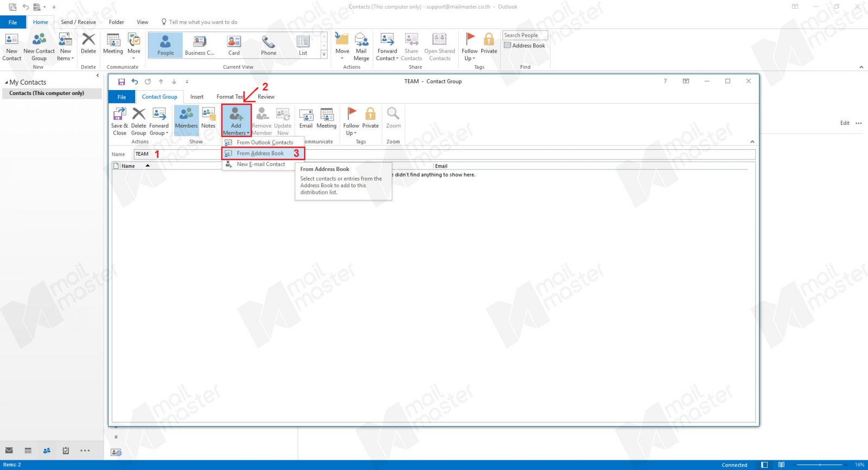The width and height of the screenshot is (868, 470).
Task: Select Home tab in main Outlook window
Action: point(40,22)
